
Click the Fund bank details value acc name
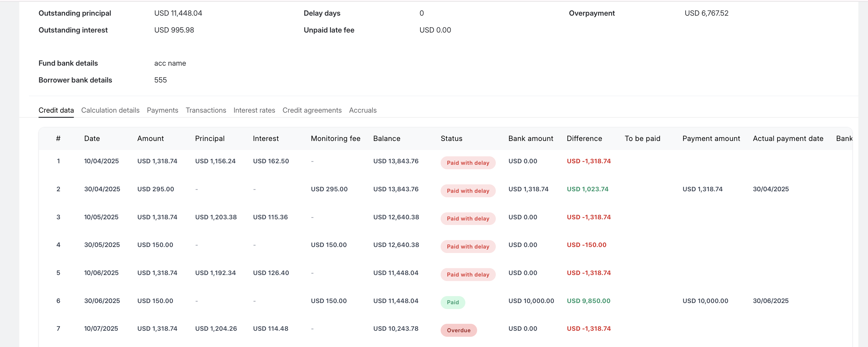tap(170, 63)
